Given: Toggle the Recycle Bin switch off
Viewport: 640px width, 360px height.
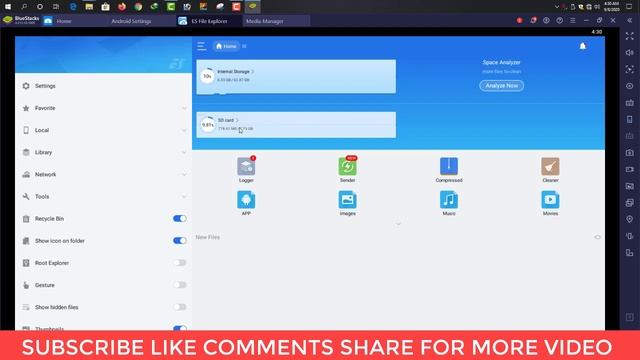Looking at the screenshot, I should point(180,219).
